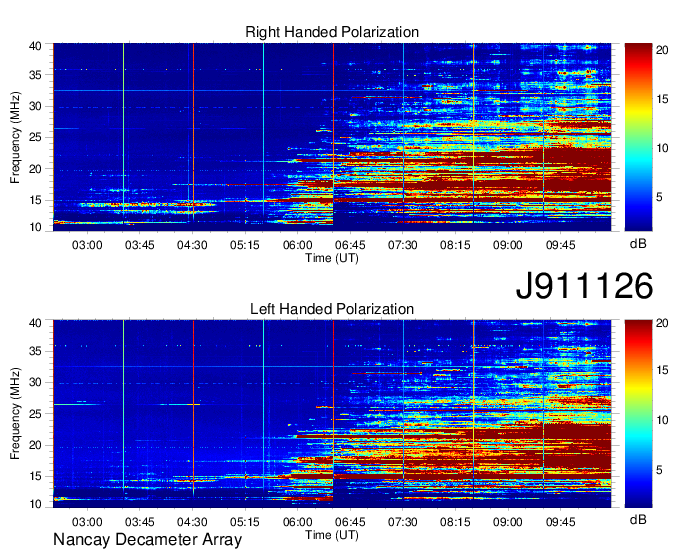Click the "Left Handed Polarization" plot title
The width and height of the screenshot is (680, 552).
coord(332,309)
